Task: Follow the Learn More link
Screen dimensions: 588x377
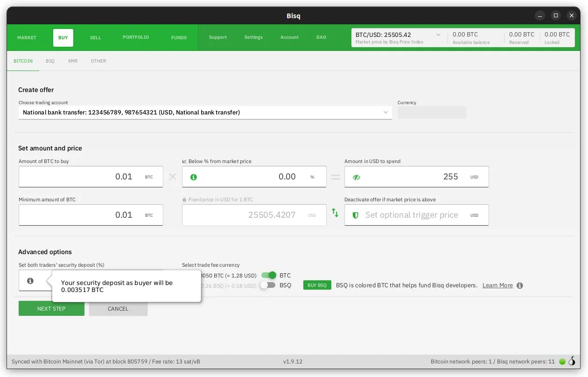Action: [497, 285]
